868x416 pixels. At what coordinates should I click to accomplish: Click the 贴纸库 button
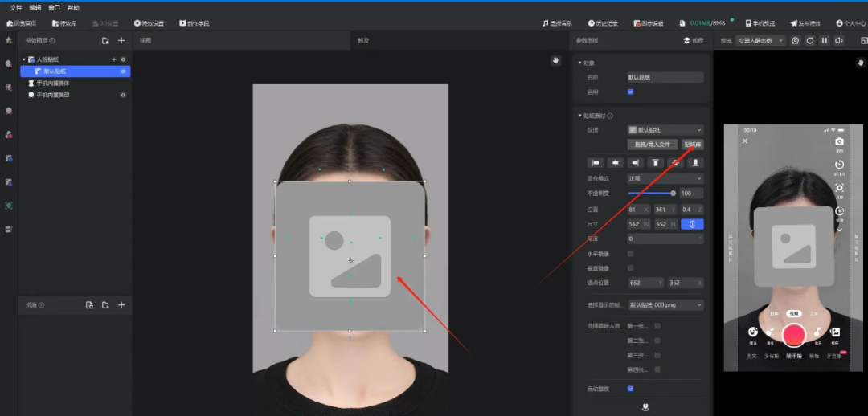pos(692,145)
